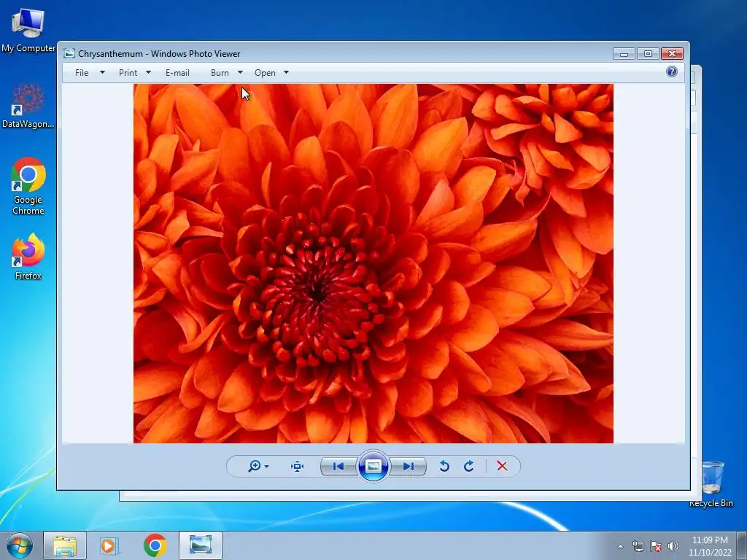Open Windows Explorer from the taskbar
747x560 pixels.
click(x=65, y=545)
